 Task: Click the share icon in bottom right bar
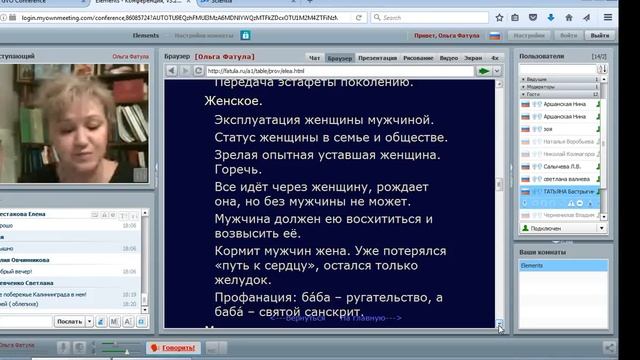click(609, 347)
